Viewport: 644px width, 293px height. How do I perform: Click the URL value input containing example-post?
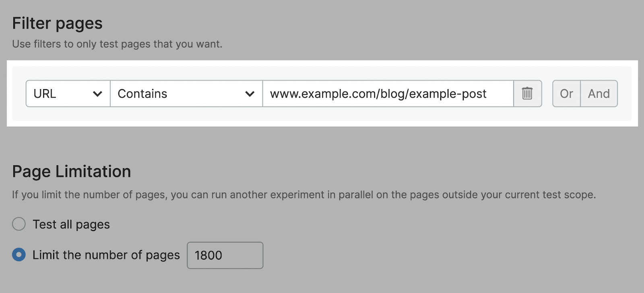388,94
